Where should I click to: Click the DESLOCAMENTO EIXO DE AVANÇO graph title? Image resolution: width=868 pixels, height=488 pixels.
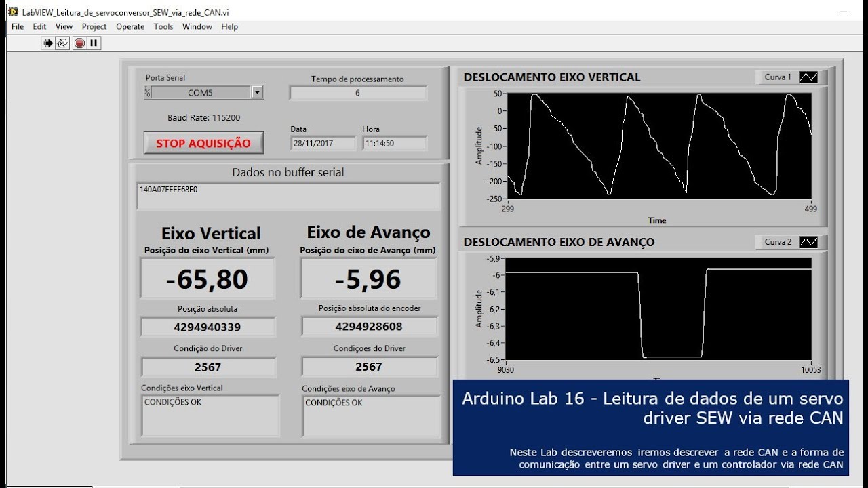point(559,242)
